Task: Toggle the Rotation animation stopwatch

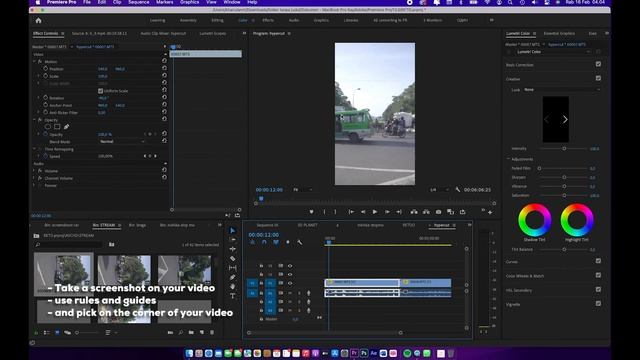Action: coord(45,98)
